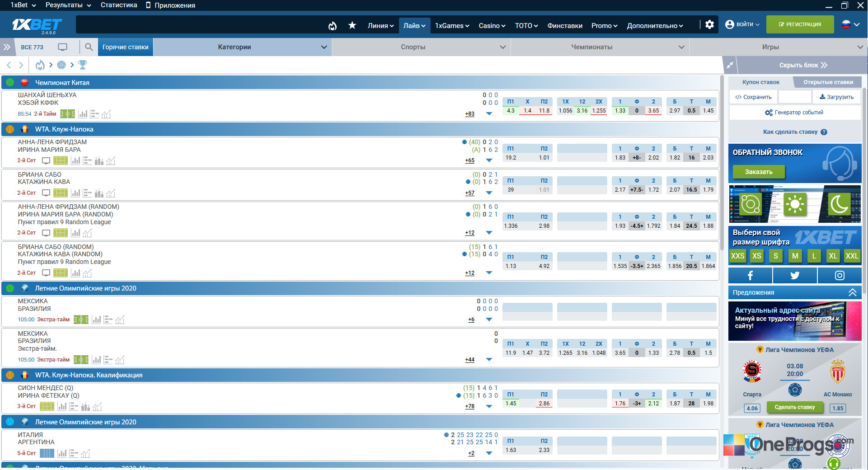Click the football icon in the breadcrumb
Viewport: 868px width, 470px height.
[x=61, y=65]
